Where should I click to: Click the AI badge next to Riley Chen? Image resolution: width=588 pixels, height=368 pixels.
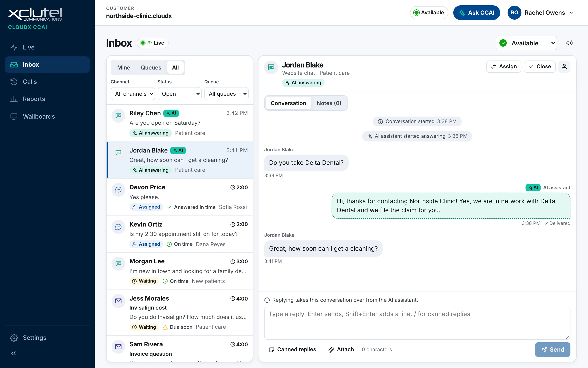click(171, 113)
